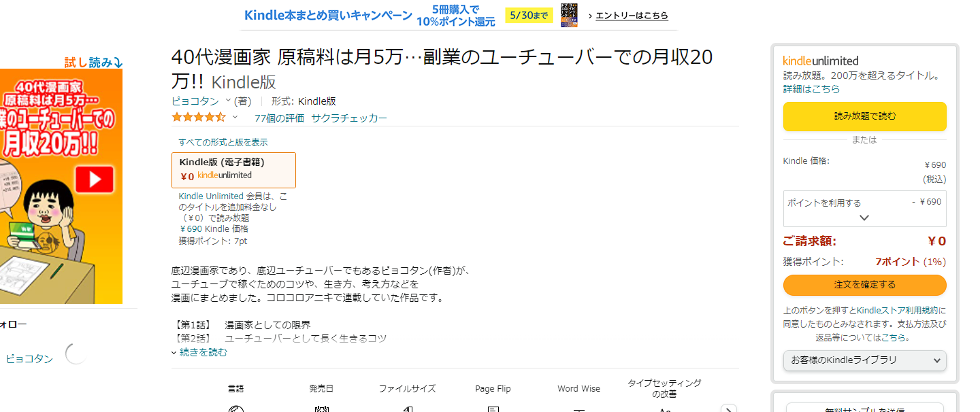980x412 pixels.
Task: Click the 言語 detail icon
Action: click(235, 409)
